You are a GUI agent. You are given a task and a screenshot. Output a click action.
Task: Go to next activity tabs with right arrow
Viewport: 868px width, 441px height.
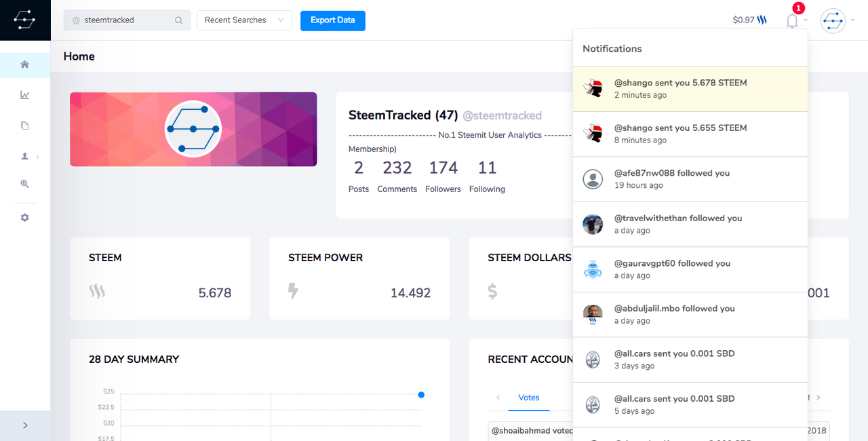818,398
